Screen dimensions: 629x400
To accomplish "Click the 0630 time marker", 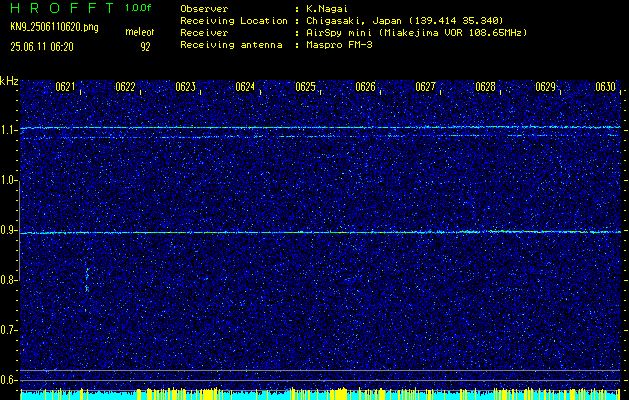I will [605, 87].
